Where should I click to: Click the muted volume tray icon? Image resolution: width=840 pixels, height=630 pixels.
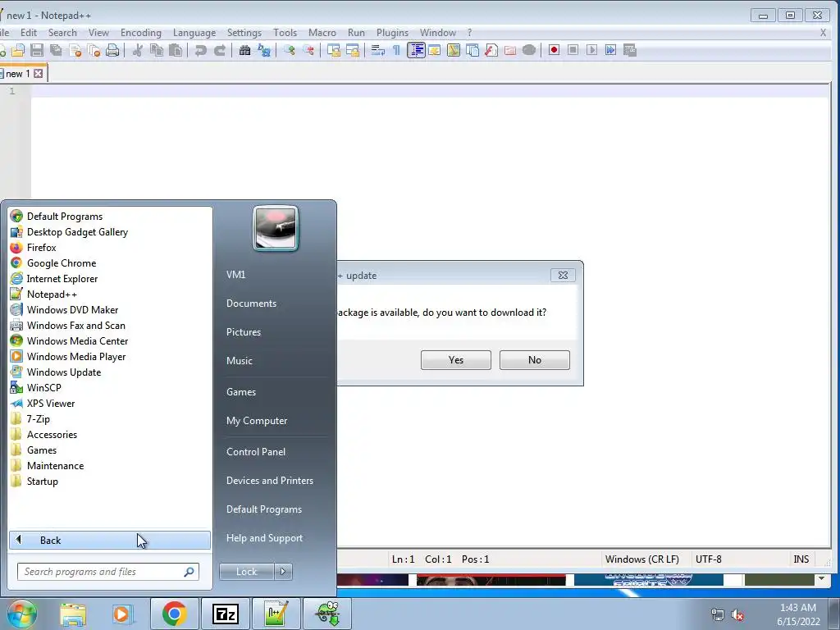tap(737, 615)
